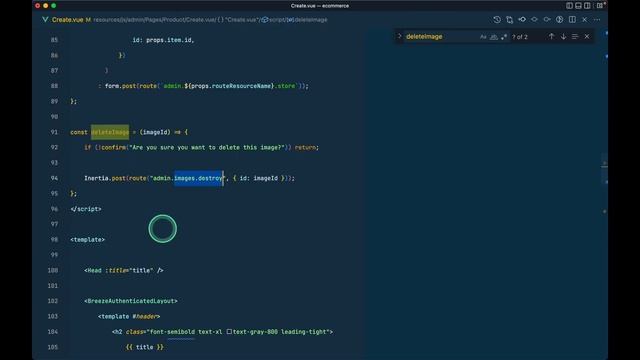
Task: Toggle Match Whole Word in find widget
Action: (493, 37)
